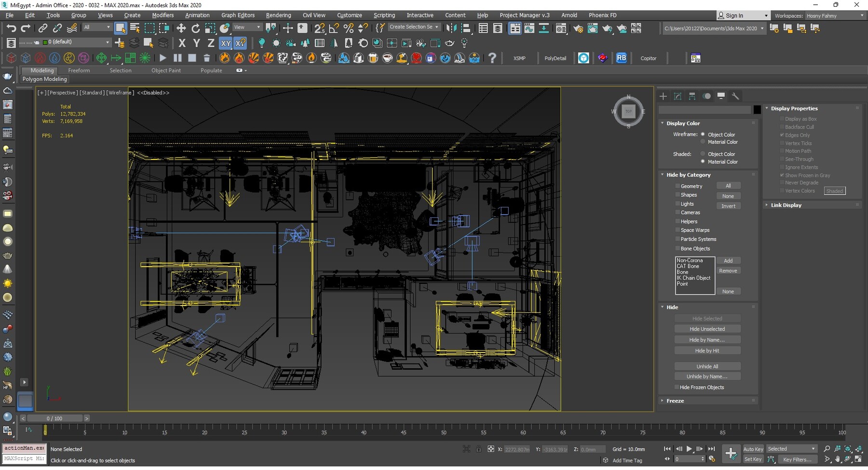Open the Selection Filter dropdown showing All
The width and height of the screenshot is (868, 470).
tap(96, 27)
